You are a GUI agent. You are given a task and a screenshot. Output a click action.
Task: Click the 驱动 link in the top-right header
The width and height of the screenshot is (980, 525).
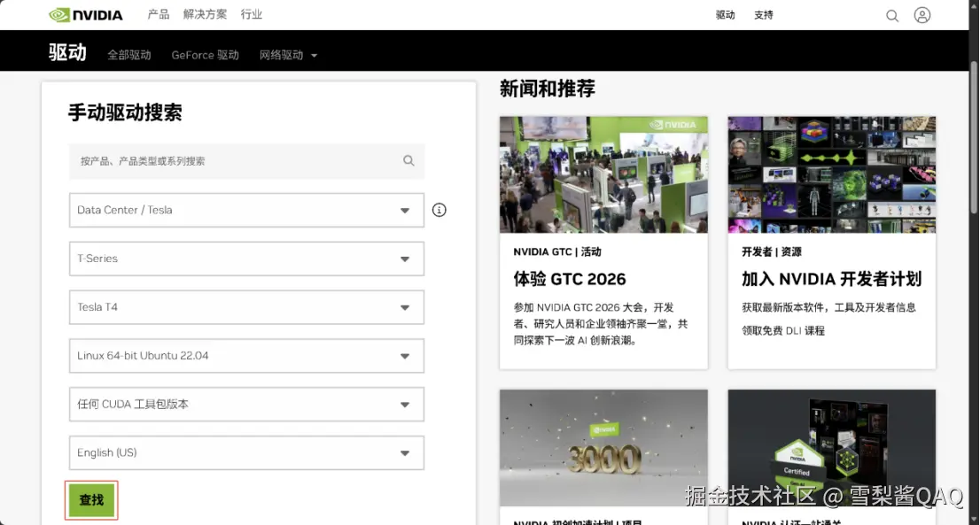725,15
